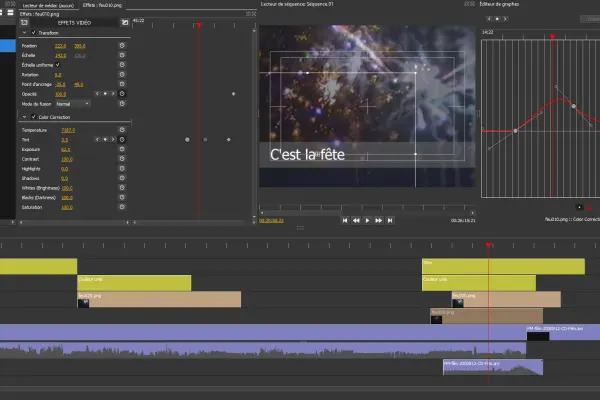
Task: Toggle keyframing stopwatch for Exposure
Action: (122, 149)
